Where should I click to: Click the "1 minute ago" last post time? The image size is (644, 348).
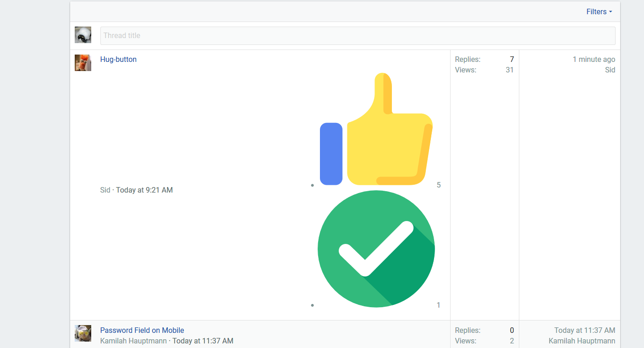(x=594, y=59)
